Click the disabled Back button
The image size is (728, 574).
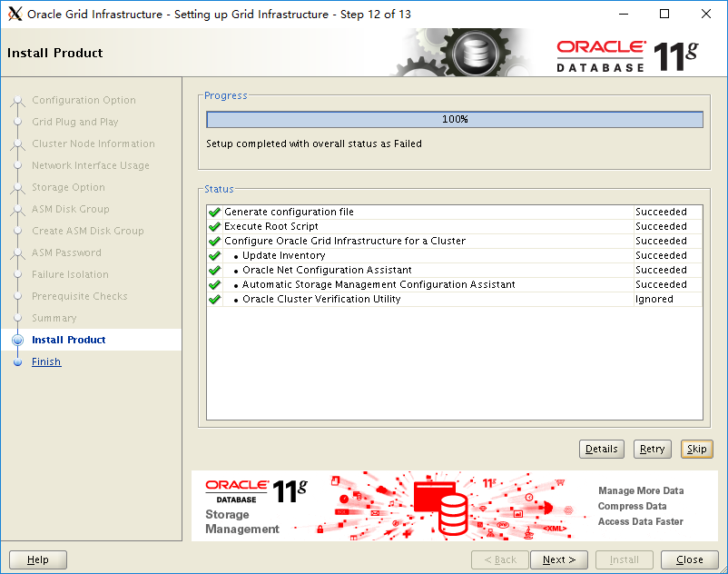tap(500, 559)
